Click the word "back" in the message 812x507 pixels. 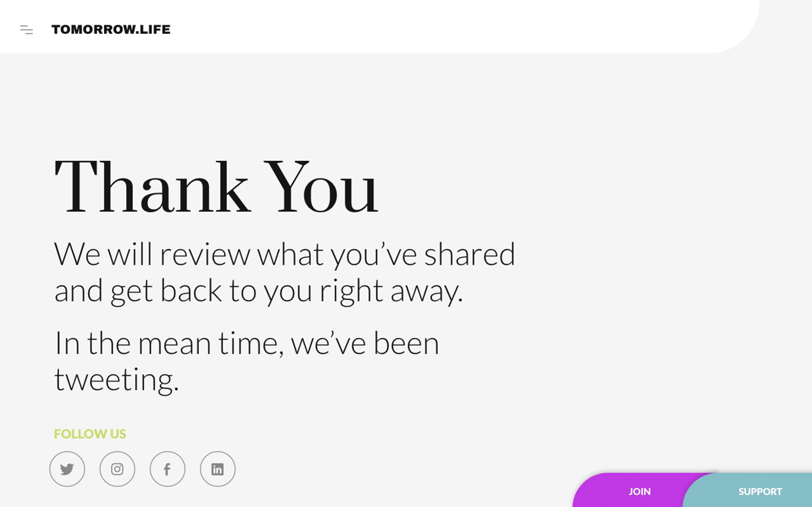click(191, 290)
